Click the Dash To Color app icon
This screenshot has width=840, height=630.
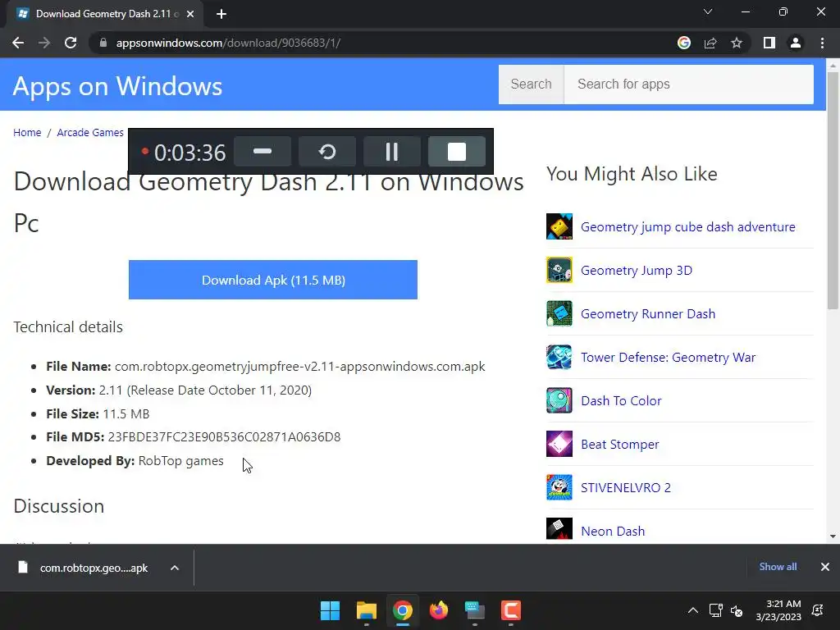(559, 400)
